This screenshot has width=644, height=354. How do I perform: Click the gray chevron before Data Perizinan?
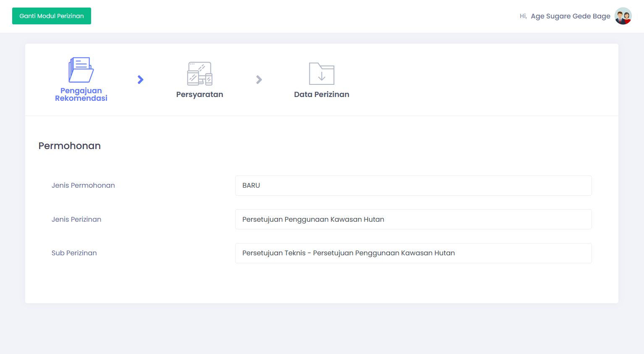[x=259, y=80]
